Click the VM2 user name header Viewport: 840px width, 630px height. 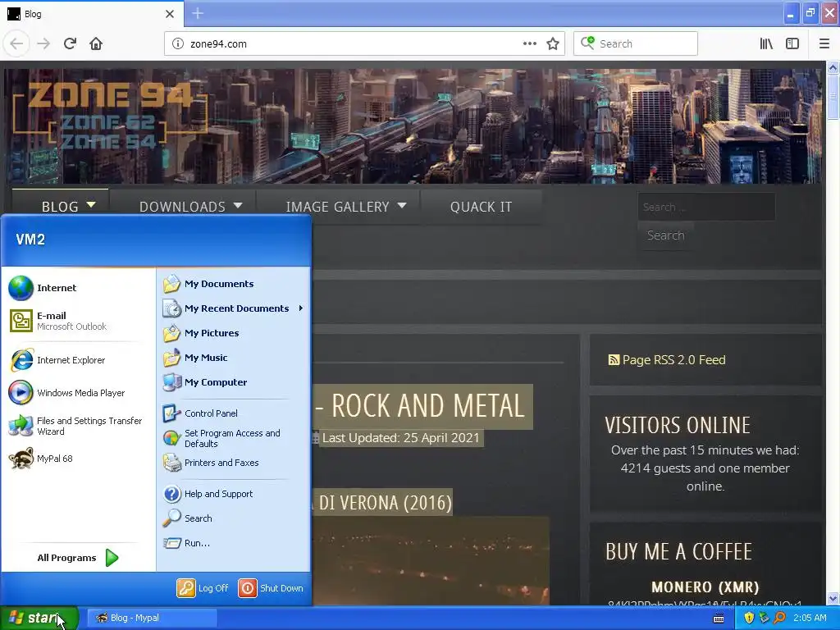tap(30, 240)
